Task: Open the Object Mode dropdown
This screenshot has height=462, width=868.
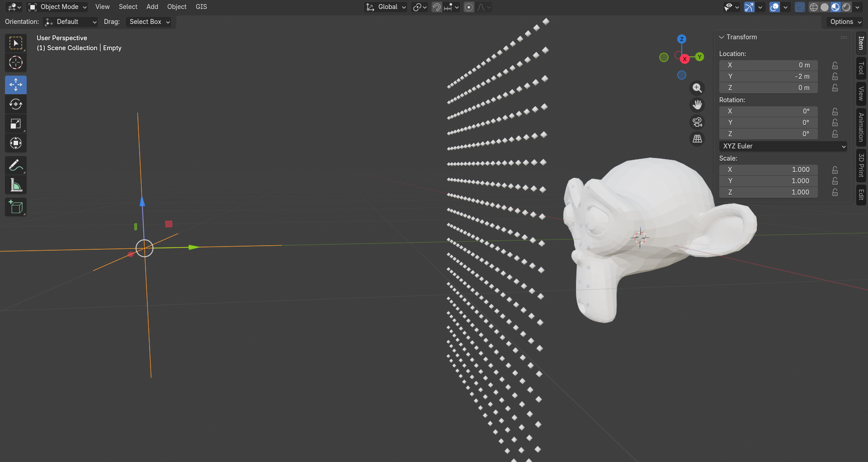Action: tap(57, 7)
